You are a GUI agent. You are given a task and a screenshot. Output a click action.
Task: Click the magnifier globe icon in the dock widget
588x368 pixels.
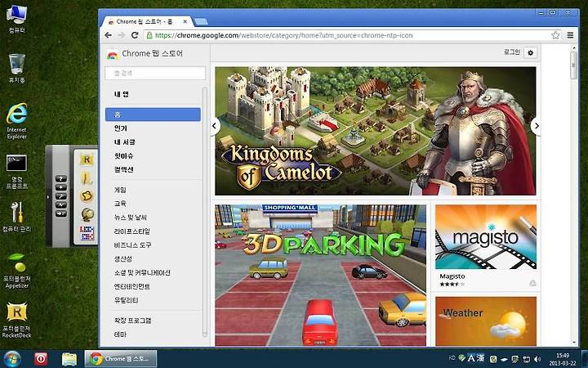point(87,214)
